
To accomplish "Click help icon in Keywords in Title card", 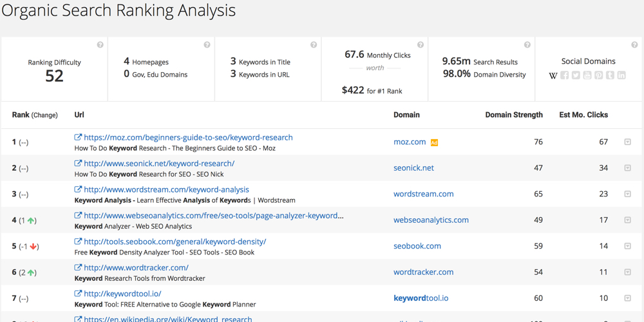I will (314, 45).
